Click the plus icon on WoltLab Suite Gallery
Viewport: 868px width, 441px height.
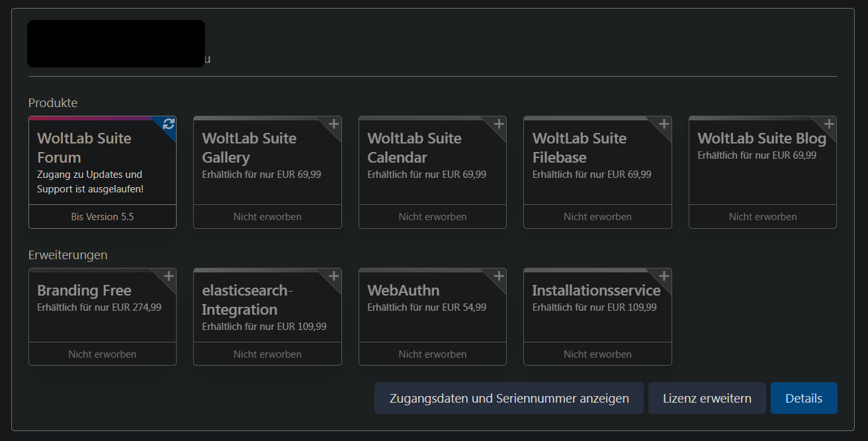pyautogui.click(x=334, y=124)
